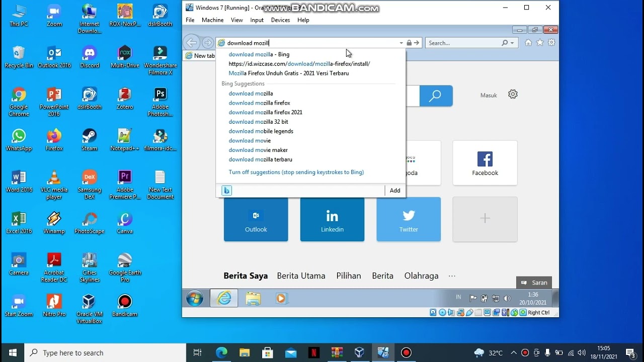
Task: Select 'download mozilla 32 bit' suggestion
Action: pyautogui.click(x=259, y=122)
